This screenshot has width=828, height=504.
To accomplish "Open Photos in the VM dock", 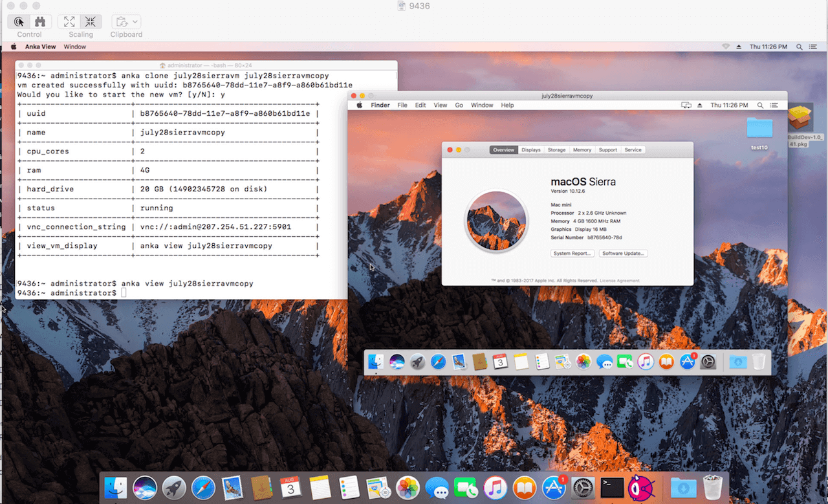I will [x=583, y=362].
